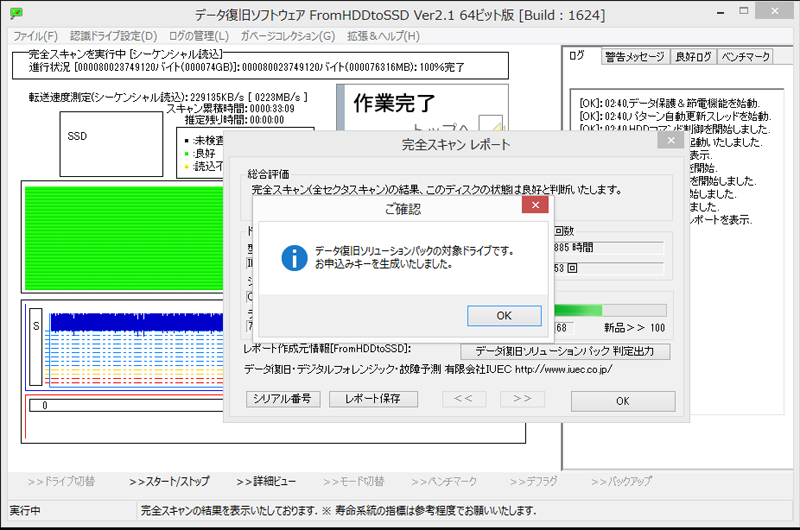
Task: Click >>モード切替 at the bottom
Action: click(x=354, y=481)
